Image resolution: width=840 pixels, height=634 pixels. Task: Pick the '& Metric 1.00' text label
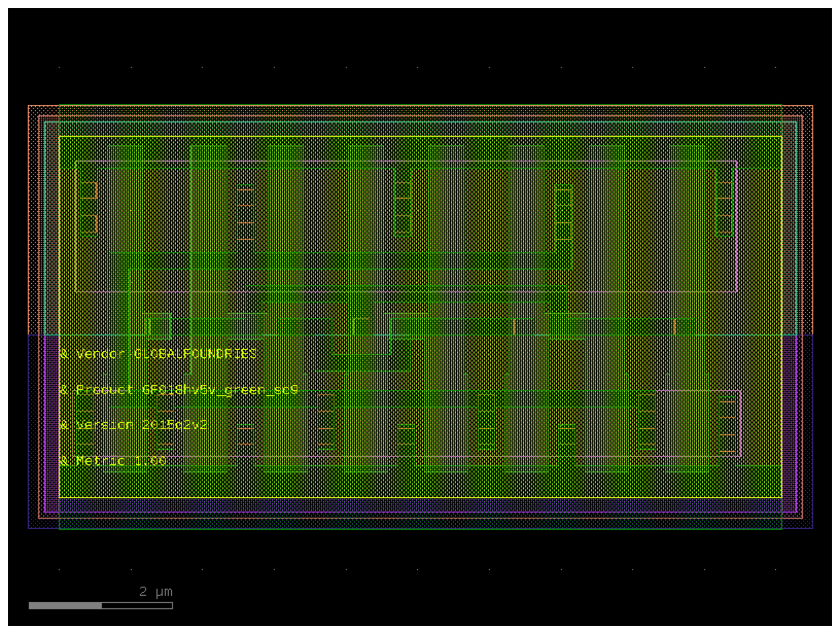click(113, 461)
